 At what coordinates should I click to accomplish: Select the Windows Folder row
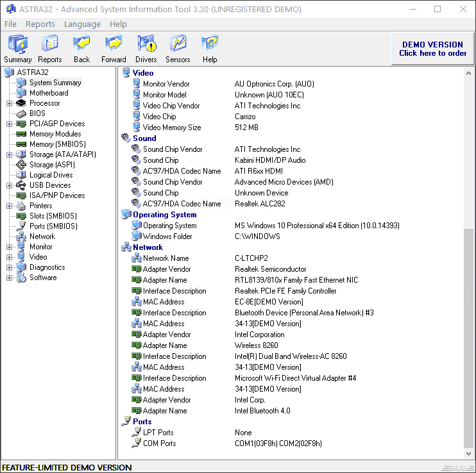pos(206,236)
